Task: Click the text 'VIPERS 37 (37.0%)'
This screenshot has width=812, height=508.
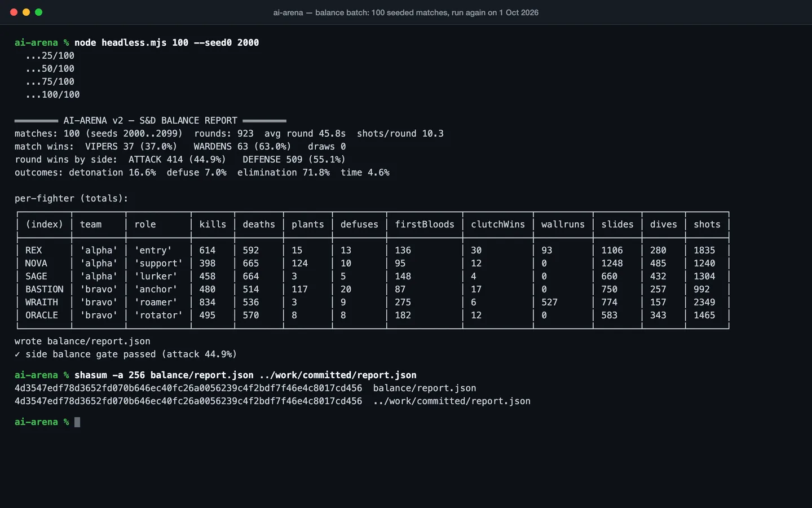Action: click(131, 146)
